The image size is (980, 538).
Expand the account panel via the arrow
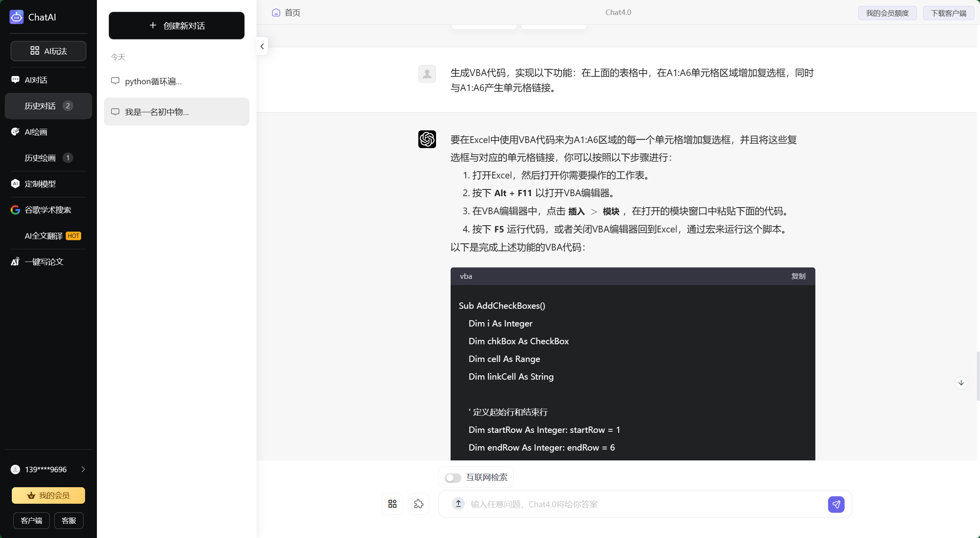83,469
